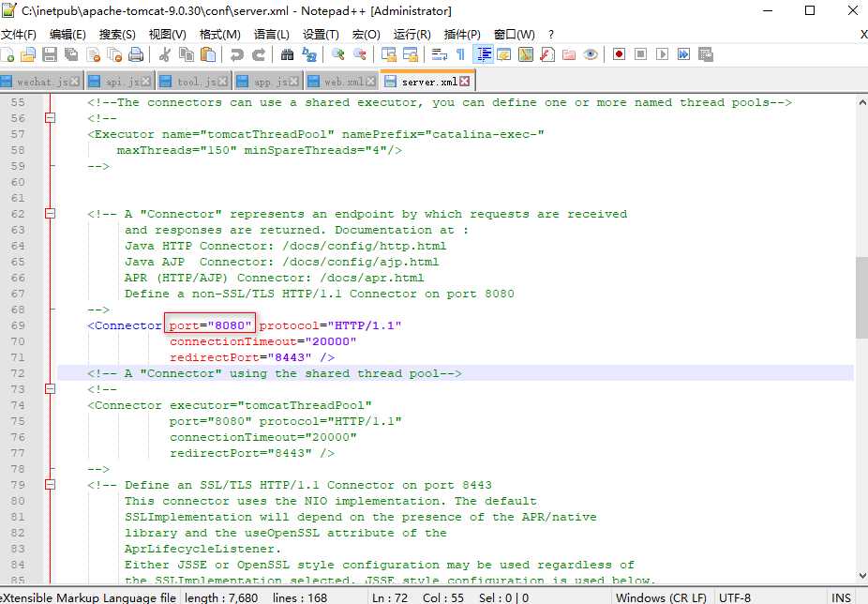Open the 编辑(E) menu
The height and width of the screenshot is (604, 868).
(x=67, y=35)
